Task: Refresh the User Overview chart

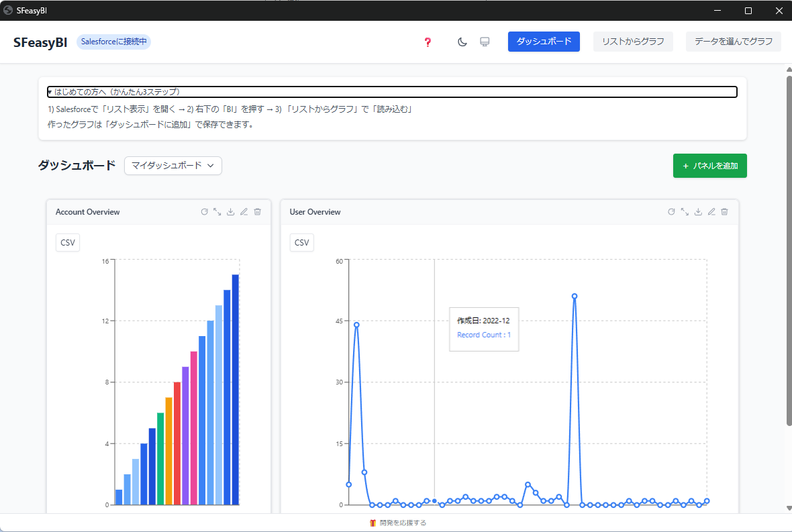Action: click(x=671, y=211)
